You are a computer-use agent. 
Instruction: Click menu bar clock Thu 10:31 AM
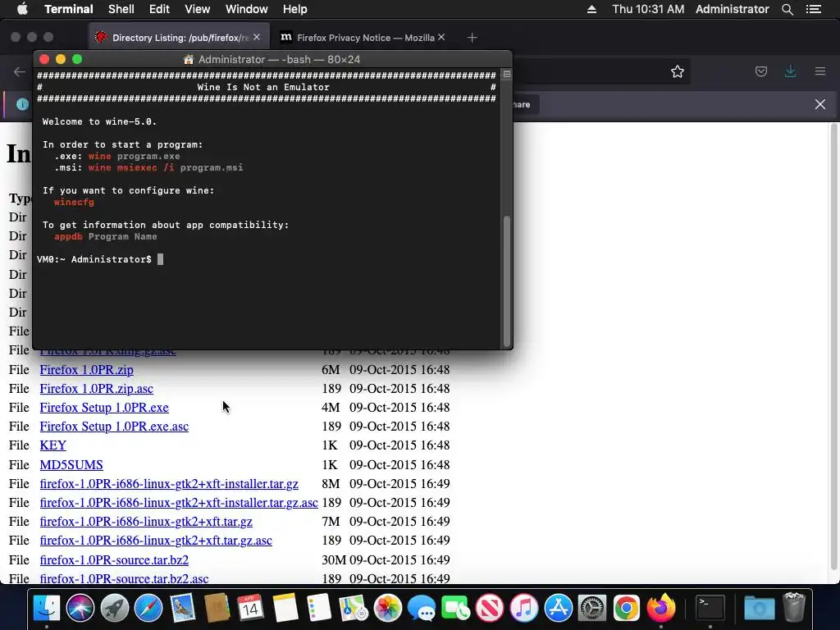pyautogui.click(x=648, y=9)
